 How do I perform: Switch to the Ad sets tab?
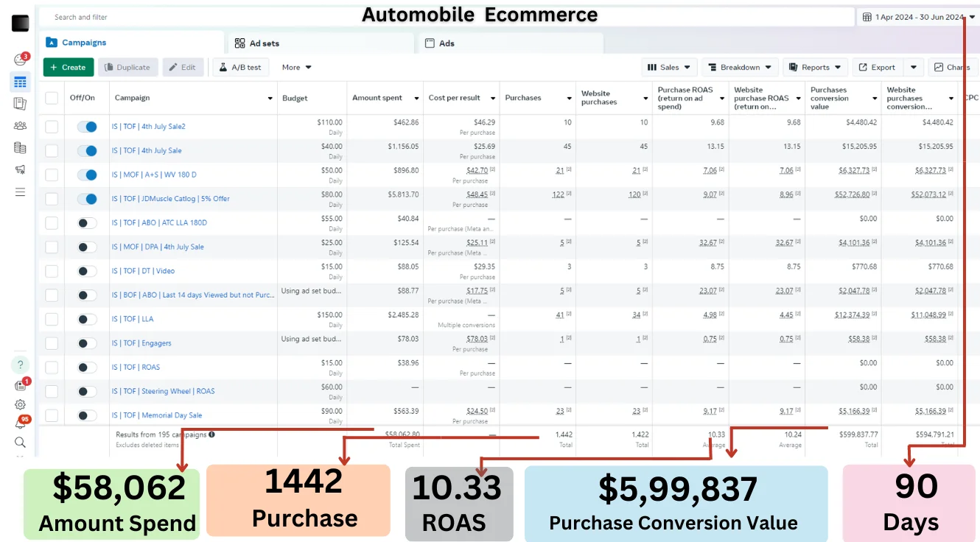pos(320,43)
